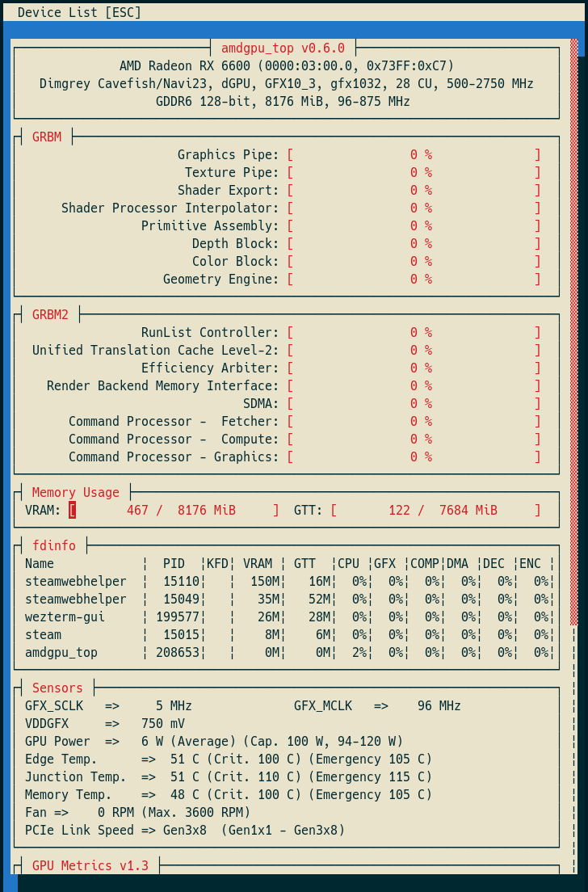Viewport: 588px width, 892px height.
Task: Click the GTT memory usage bar
Action: [x=435, y=511]
